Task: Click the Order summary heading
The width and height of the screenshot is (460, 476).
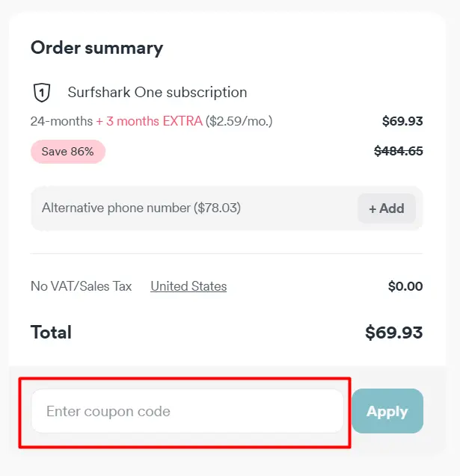Action: pyautogui.click(x=96, y=48)
